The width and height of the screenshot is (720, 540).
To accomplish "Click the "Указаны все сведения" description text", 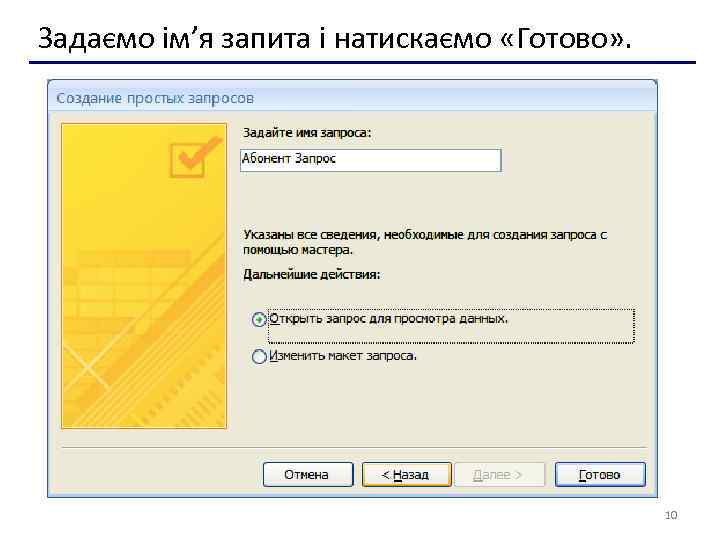I will tap(425, 242).
